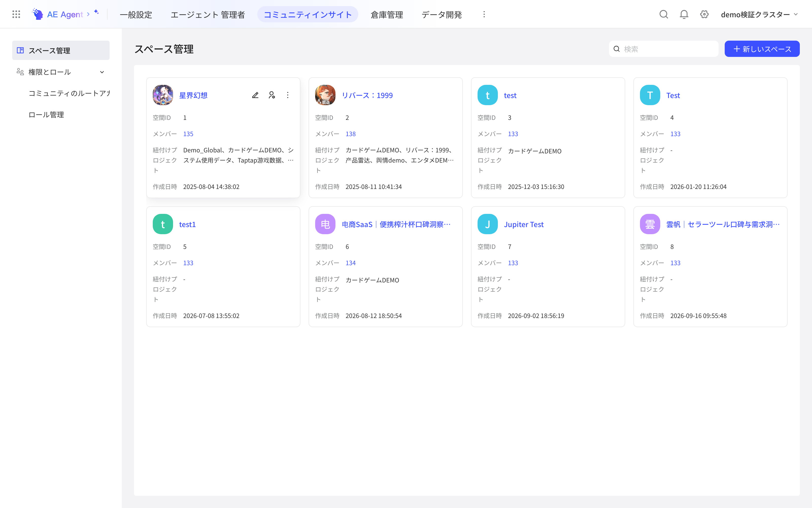Click the purple 雲 avatar icon

[650, 224]
